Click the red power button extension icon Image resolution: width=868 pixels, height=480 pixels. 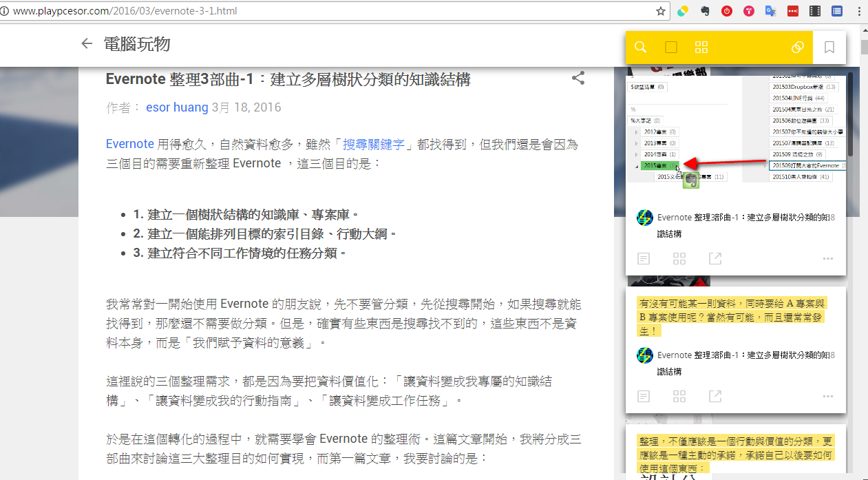point(727,11)
